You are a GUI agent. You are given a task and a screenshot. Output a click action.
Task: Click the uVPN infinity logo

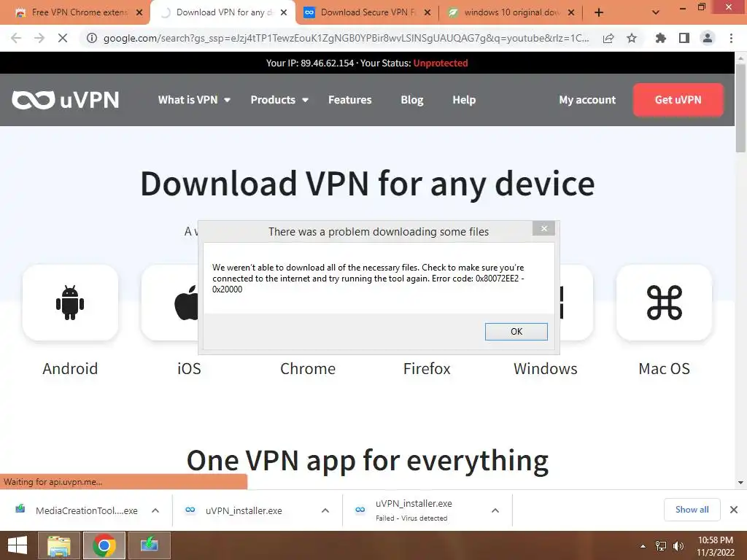point(65,100)
